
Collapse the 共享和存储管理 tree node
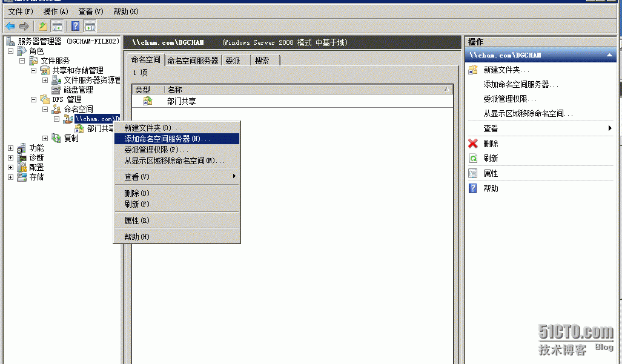coord(34,71)
